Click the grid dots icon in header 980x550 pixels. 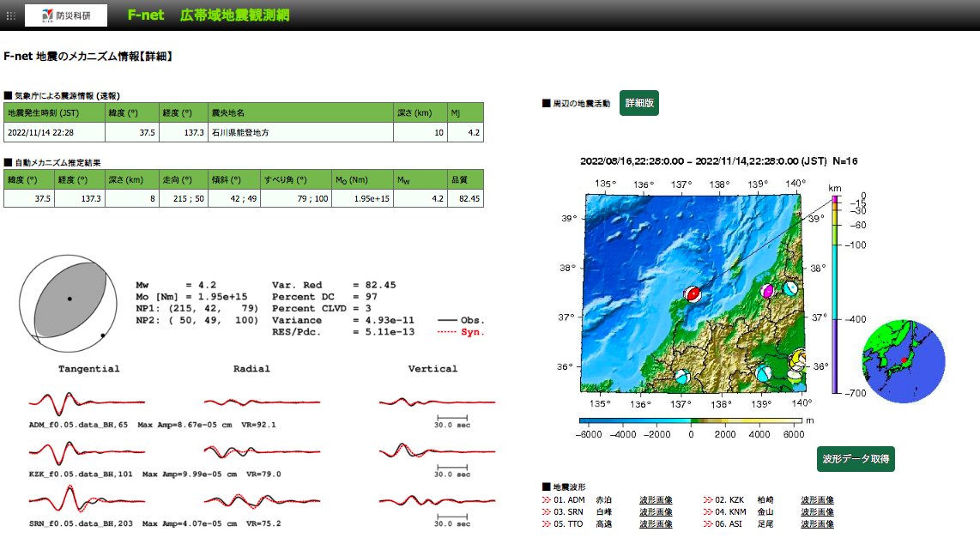click(10, 15)
